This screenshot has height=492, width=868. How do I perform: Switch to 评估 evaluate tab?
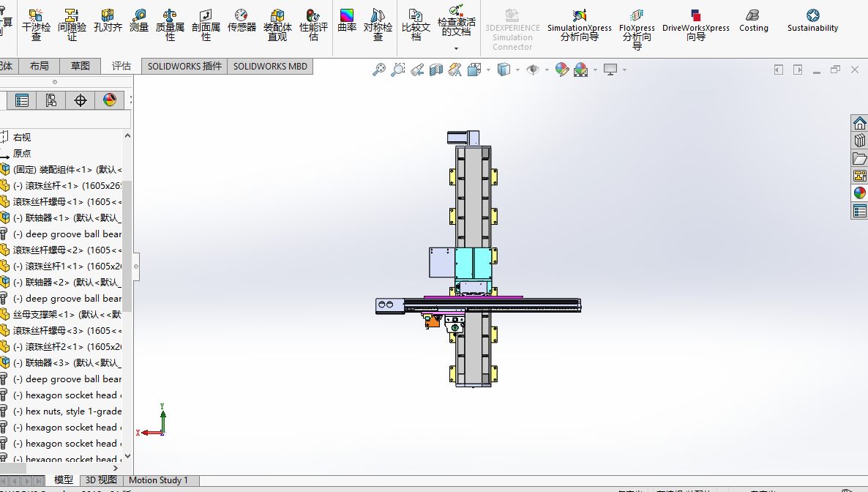121,66
